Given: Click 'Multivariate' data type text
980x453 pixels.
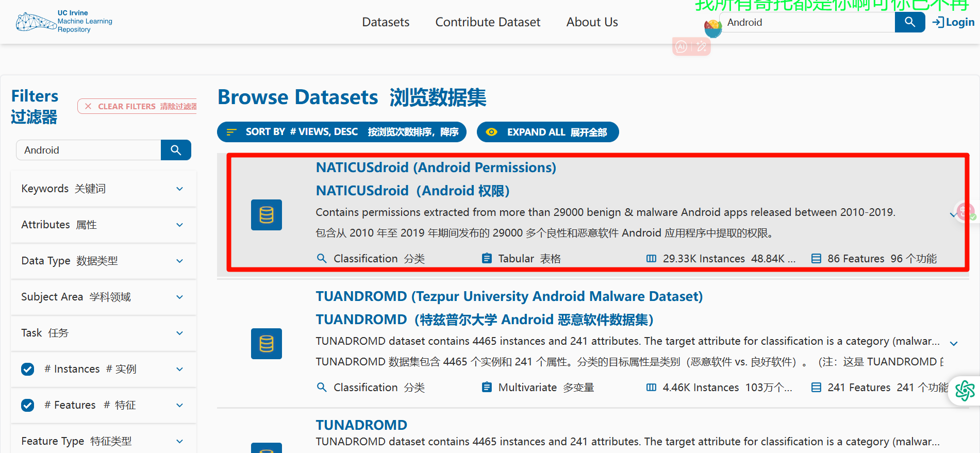Looking at the screenshot, I should click(527, 388).
